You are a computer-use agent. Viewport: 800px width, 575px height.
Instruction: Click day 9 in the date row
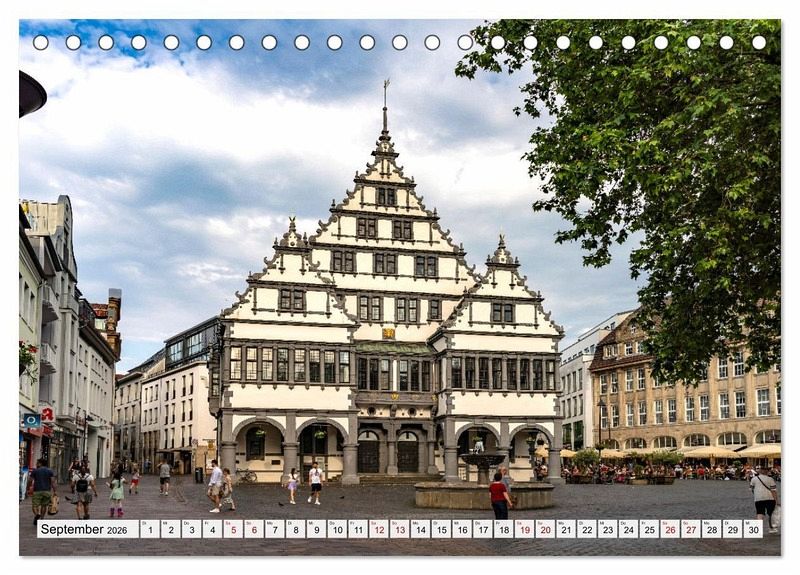pos(315,529)
